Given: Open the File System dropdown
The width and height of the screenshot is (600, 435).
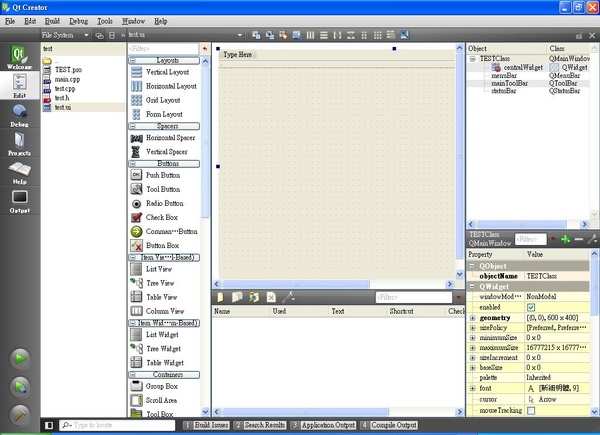Looking at the screenshot, I should coord(65,35).
